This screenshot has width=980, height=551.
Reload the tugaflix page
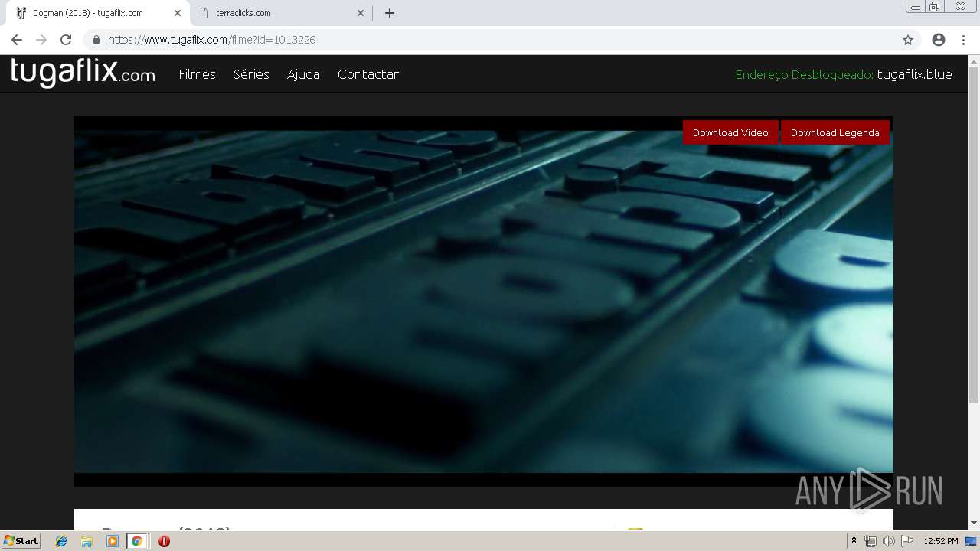(x=66, y=40)
